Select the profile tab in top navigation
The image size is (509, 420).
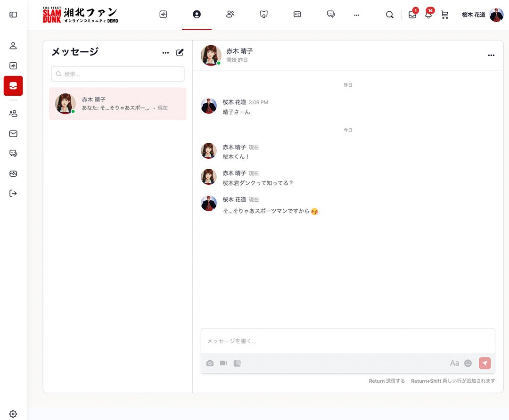[x=197, y=14]
